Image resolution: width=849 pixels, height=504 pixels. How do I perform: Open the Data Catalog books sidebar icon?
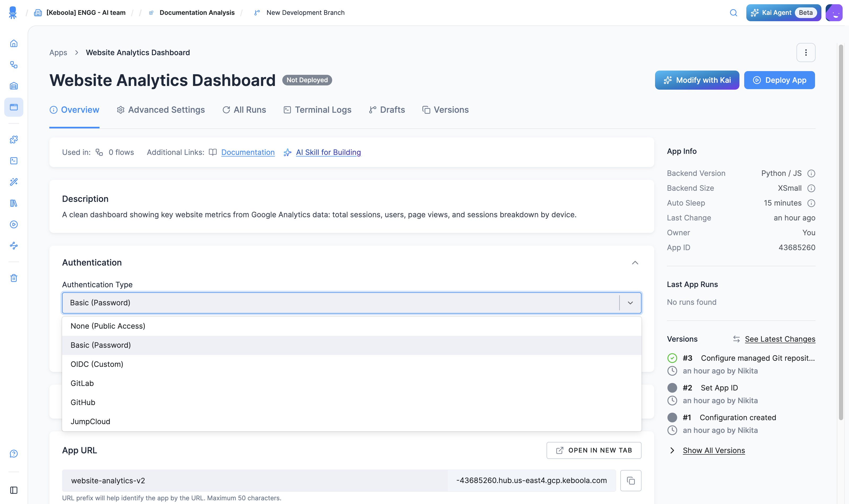point(14,203)
